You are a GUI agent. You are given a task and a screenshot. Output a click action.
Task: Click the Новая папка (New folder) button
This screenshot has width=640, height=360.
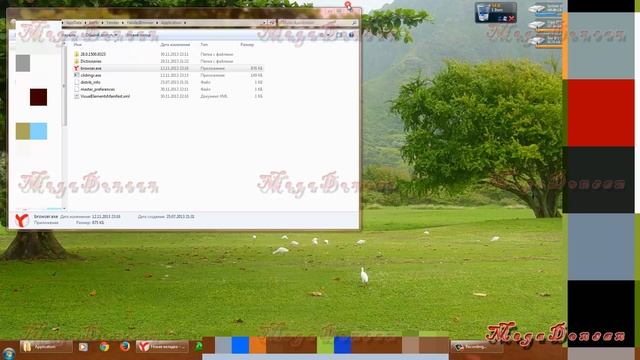(x=138, y=35)
